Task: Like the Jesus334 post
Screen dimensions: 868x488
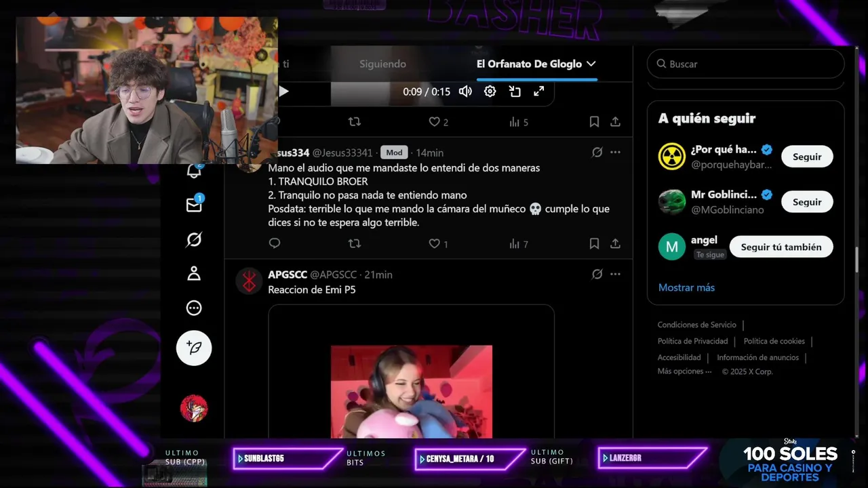Action: pos(438,243)
